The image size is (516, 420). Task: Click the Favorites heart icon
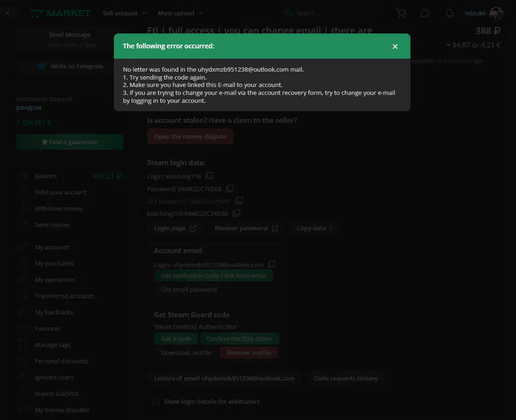pyautogui.click(x=23, y=328)
